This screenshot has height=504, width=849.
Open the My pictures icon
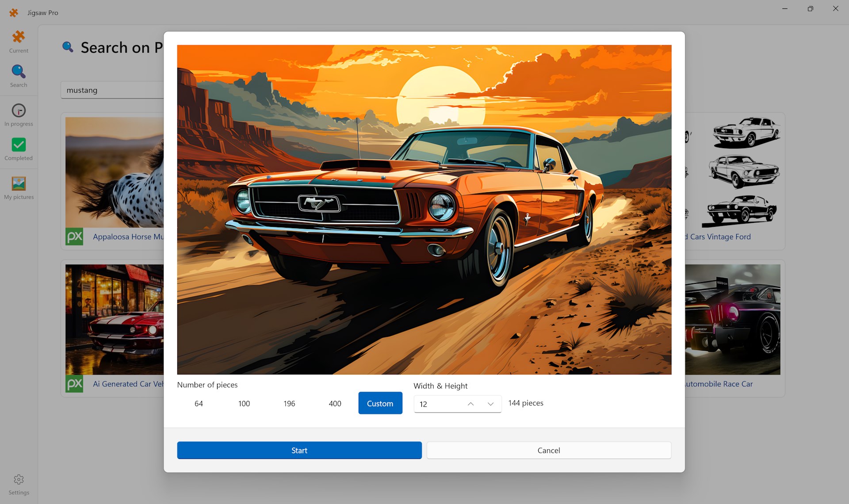point(19,183)
